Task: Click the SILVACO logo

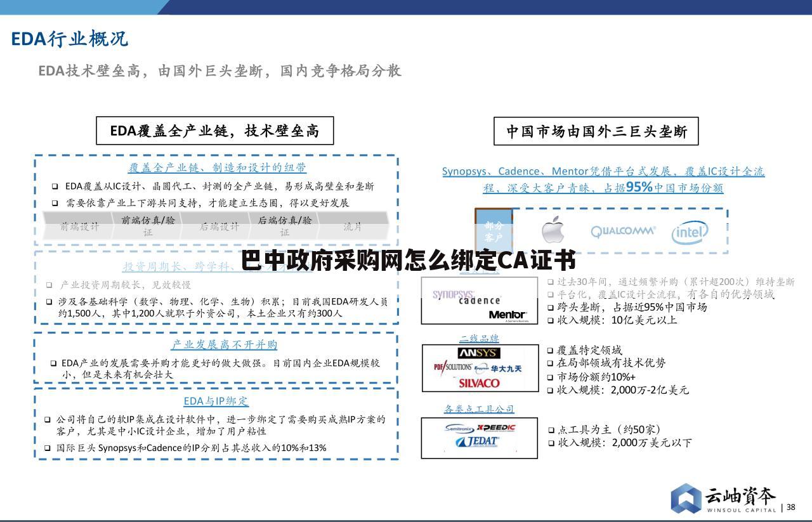Action: click(479, 382)
